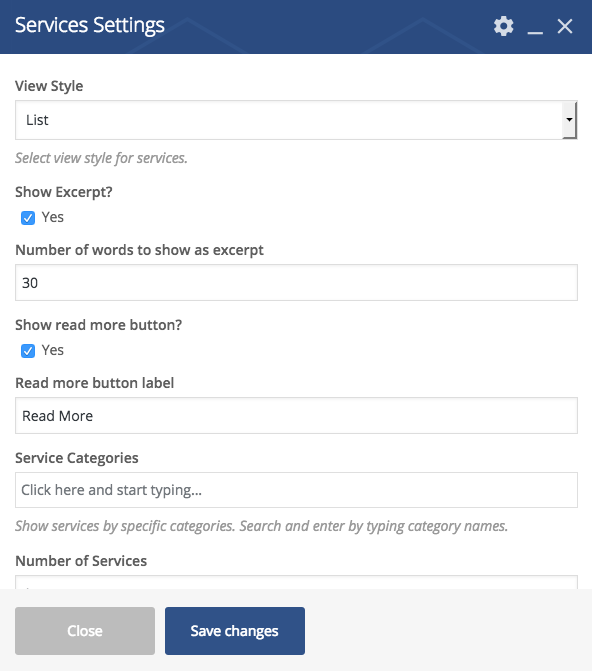
Task: Click the gray Close button
Action: (x=85, y=631)
